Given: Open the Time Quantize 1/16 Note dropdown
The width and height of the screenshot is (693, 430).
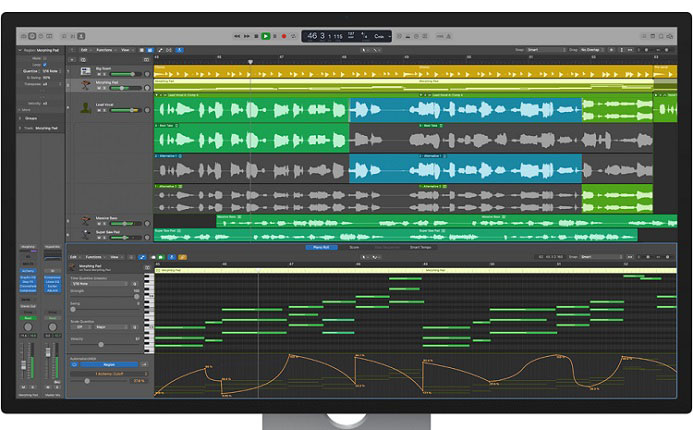Looking at the screenshot, I should coord(99,284).
